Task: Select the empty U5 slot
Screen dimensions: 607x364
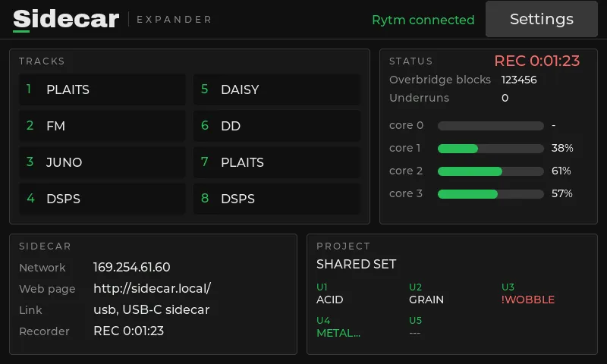Action: pyautogui.click(x=415, y=327)
